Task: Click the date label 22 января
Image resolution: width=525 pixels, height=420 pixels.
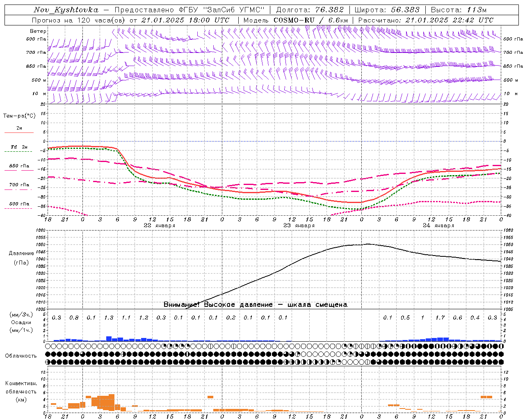Action: [x=159, y=226]
